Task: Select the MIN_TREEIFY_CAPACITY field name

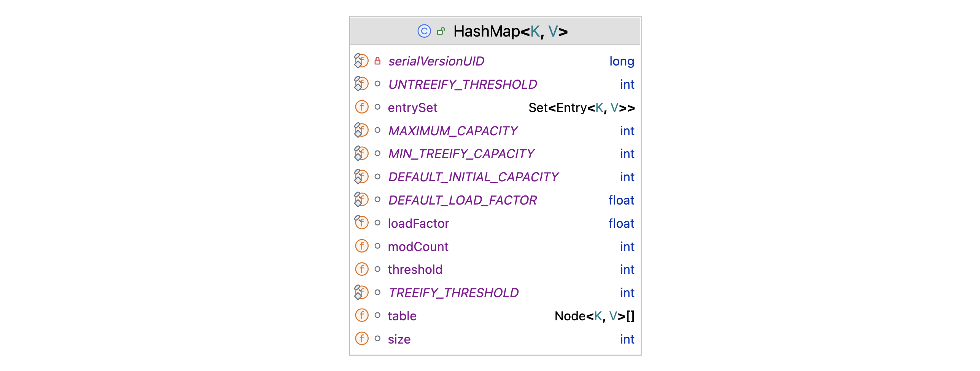Action: coord(461,154)
